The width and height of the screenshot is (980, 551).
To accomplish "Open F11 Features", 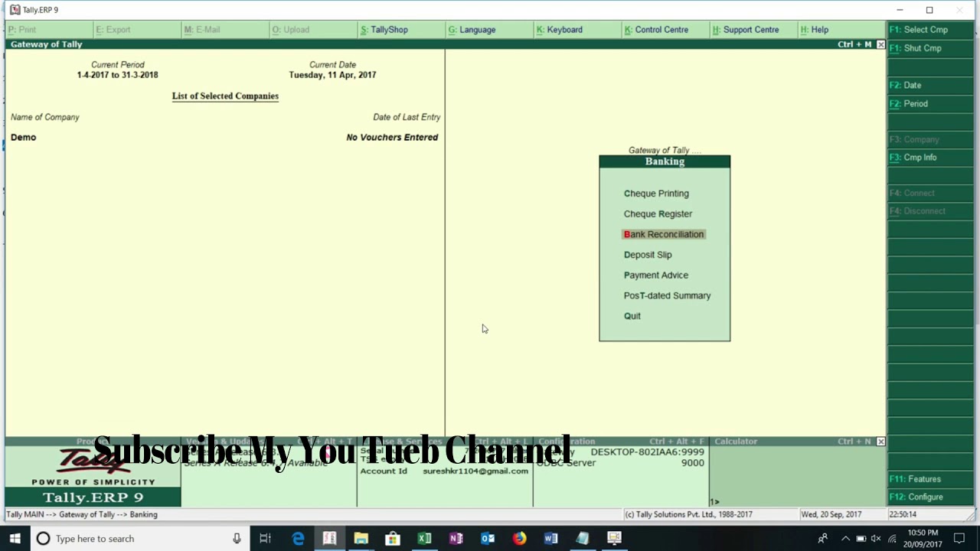I will pos(932,479).
